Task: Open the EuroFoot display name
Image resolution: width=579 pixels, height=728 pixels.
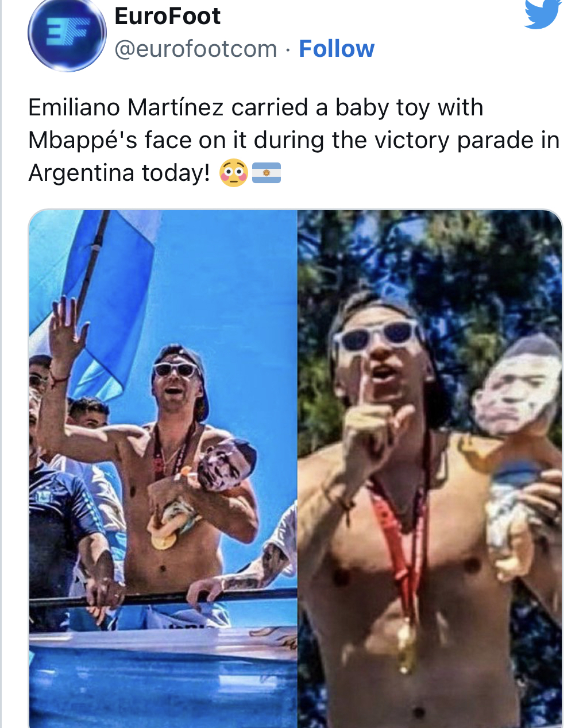Action: [167, 16]
